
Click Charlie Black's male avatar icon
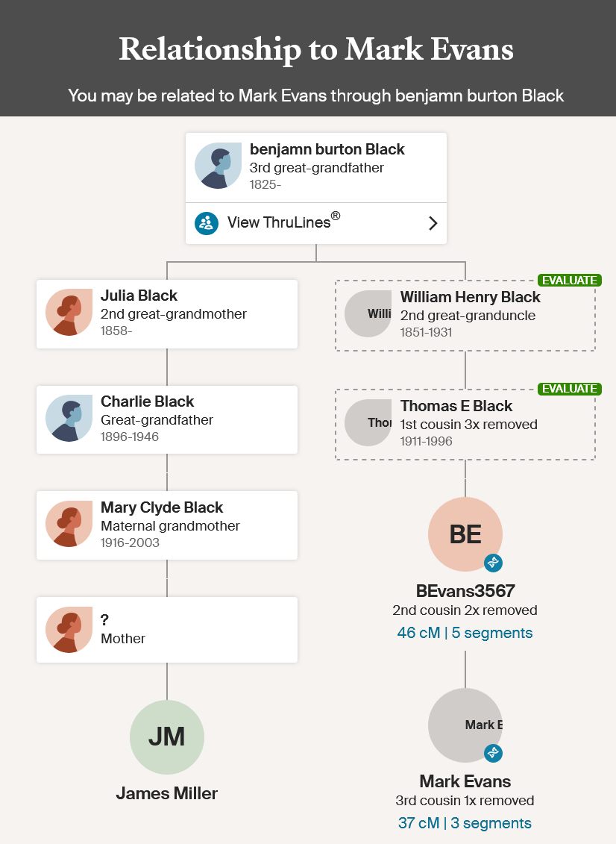tap(69, 418)
